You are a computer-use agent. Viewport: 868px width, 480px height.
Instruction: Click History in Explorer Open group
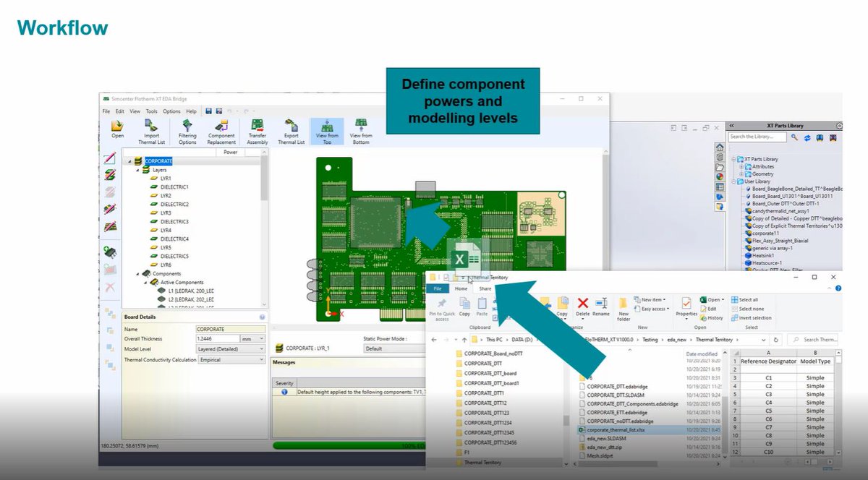(x=711, y=318)
